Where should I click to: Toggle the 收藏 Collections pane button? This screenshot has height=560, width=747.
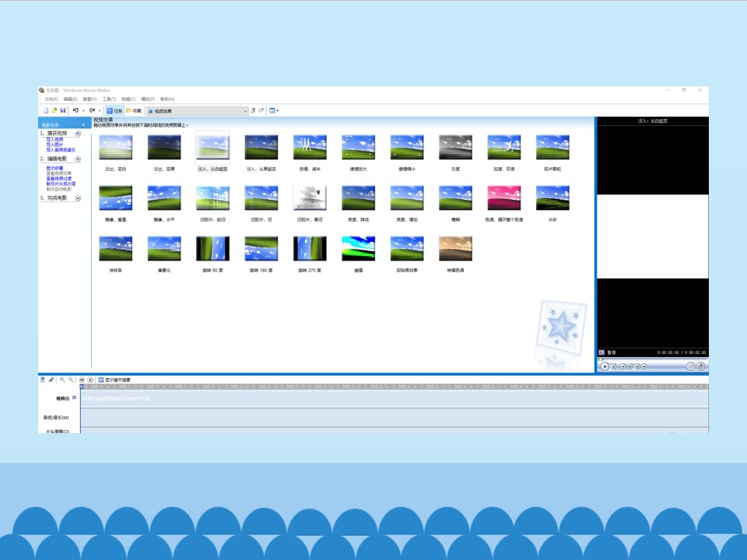coord(134,110)
